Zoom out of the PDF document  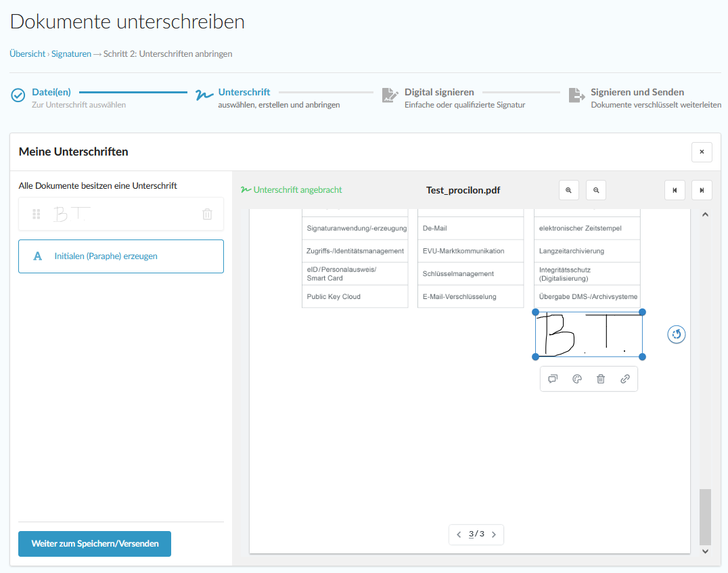[x=596, y=190]
